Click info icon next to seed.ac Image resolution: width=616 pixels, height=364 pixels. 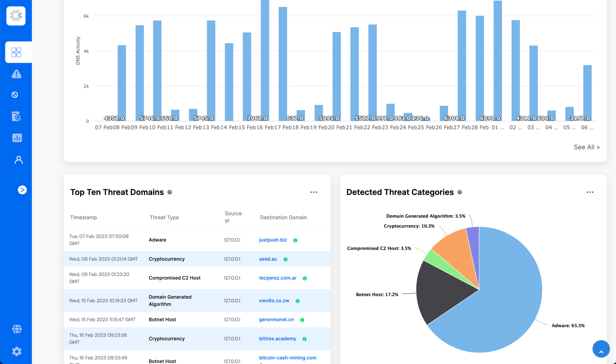coord(286,260)
